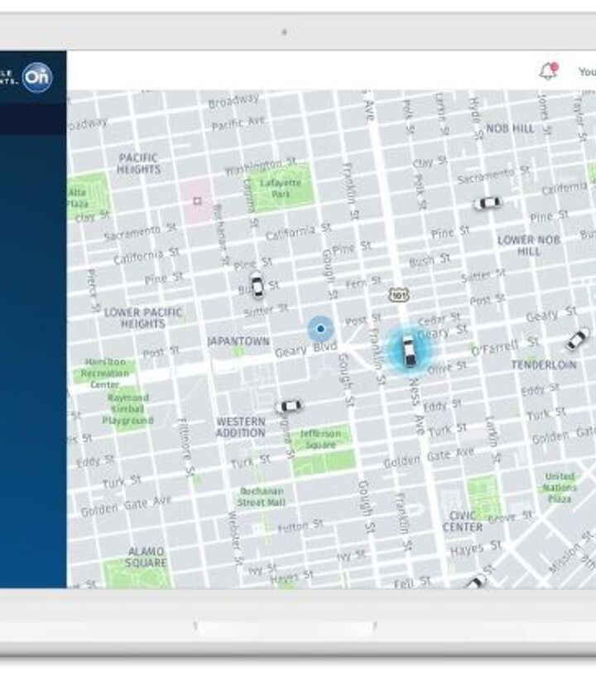Click the OnStar logo badge
The width and height of the screenshot is (596, 700).
37,77
